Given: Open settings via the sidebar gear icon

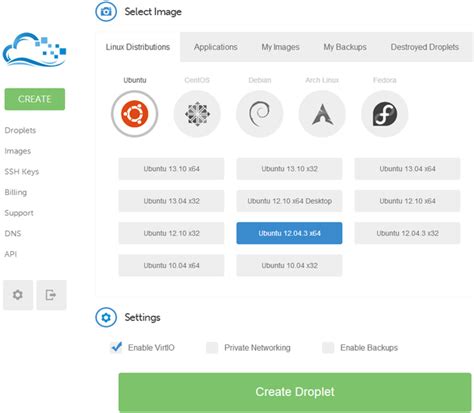Looking at the screenshot, I should (x=18, y=295).
